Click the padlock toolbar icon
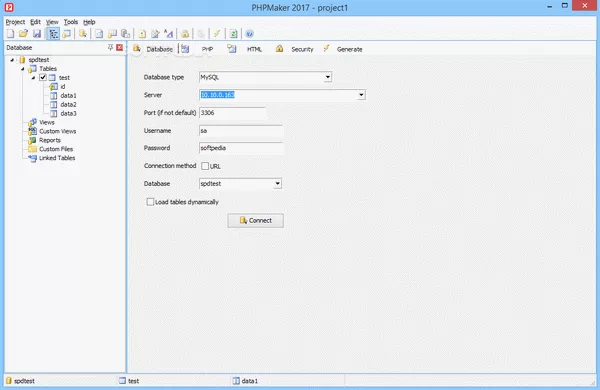Screen dimensions: 600x390 pyautogui.click(x=185, y=34)
